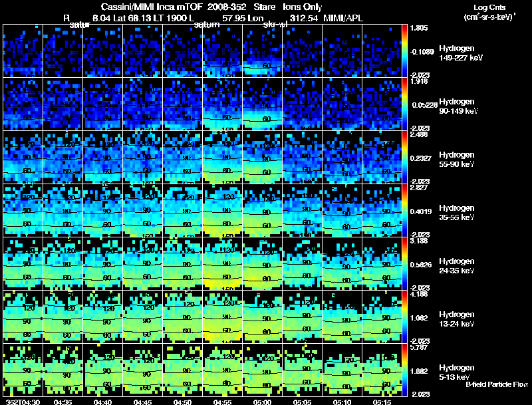Open the 149-227 keV panel at 05:00

click(x=262, y=51)
